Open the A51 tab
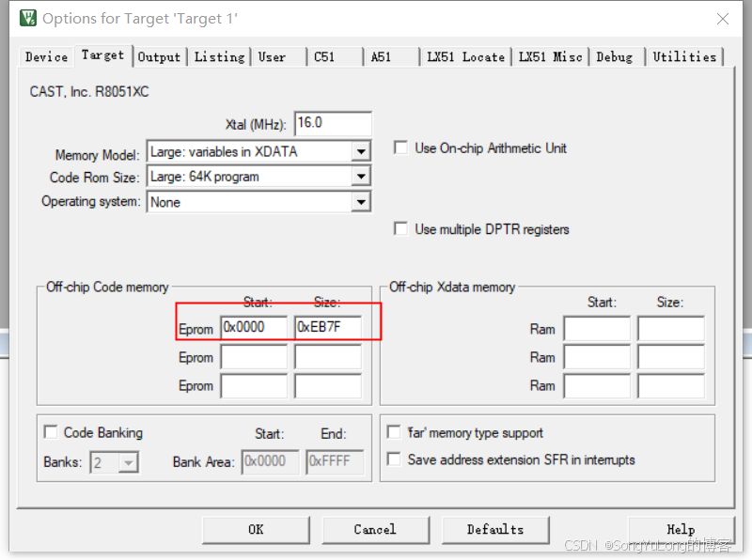 point(391,57)
